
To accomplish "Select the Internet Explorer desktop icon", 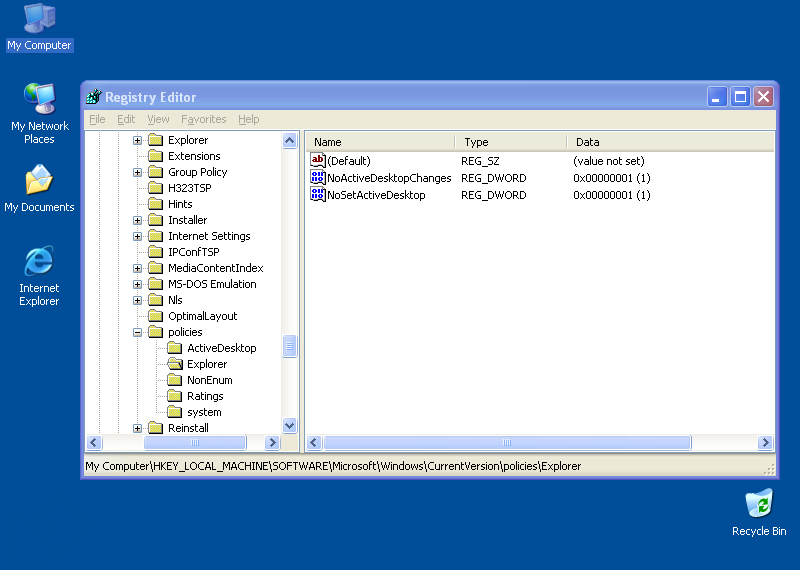I will (x=39, y=276).
